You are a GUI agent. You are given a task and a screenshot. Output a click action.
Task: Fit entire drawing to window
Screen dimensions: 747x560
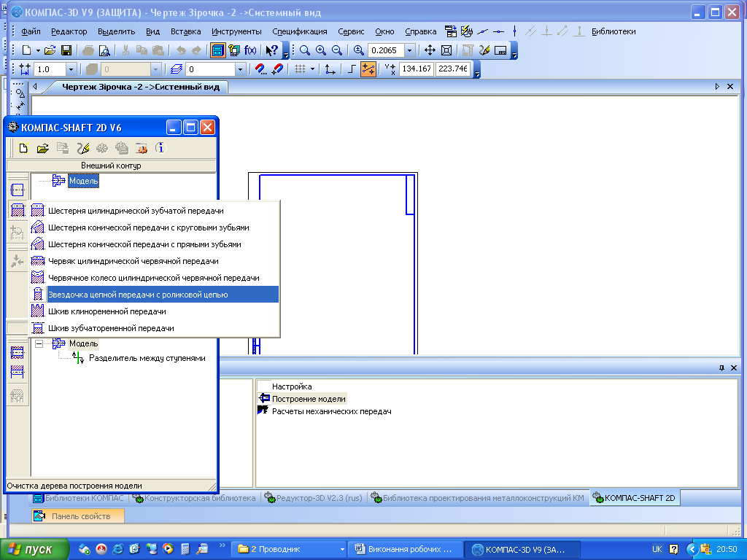446,50
